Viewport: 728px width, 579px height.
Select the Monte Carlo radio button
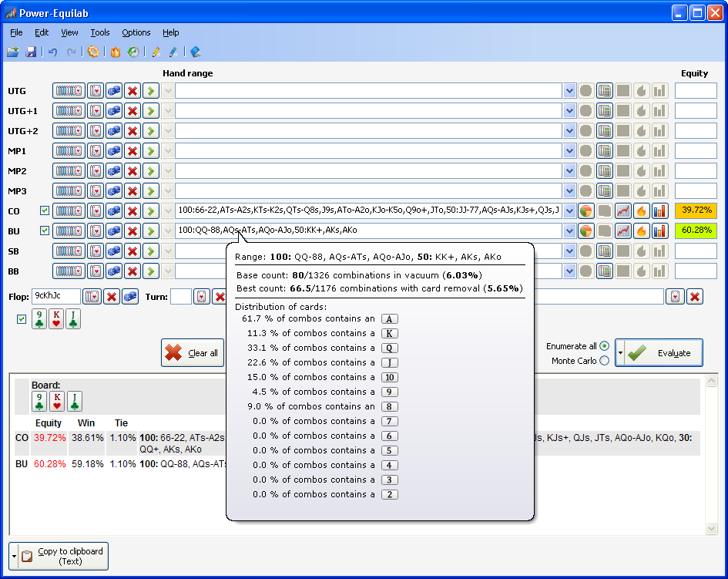pyautogui.click(x=604, y=361)
